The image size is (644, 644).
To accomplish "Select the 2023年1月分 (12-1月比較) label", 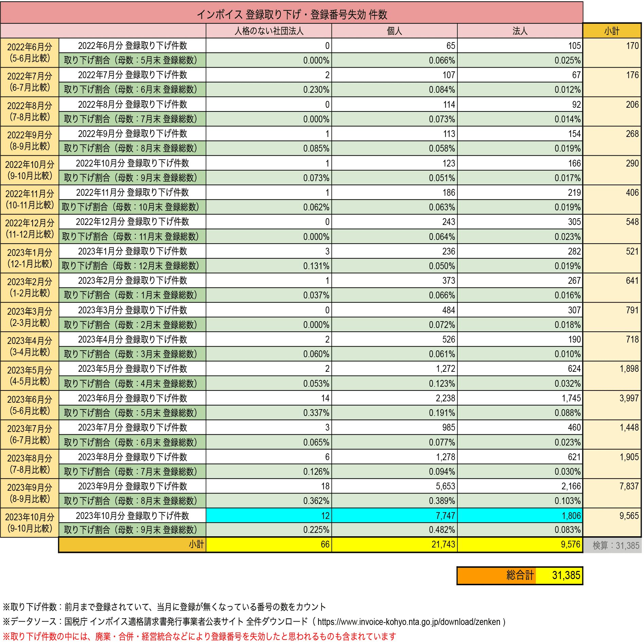I will [x=30, y=258].
